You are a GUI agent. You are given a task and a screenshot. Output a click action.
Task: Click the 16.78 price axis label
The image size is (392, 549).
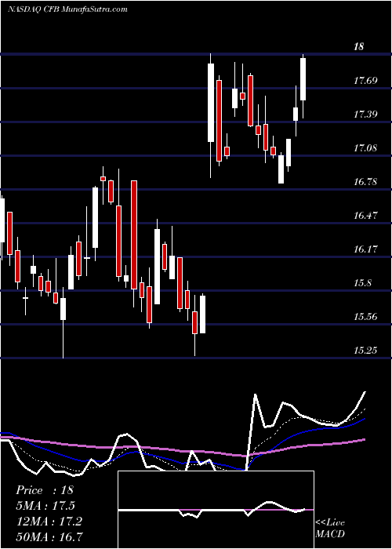pyautogui.click(x=365, y=182)
